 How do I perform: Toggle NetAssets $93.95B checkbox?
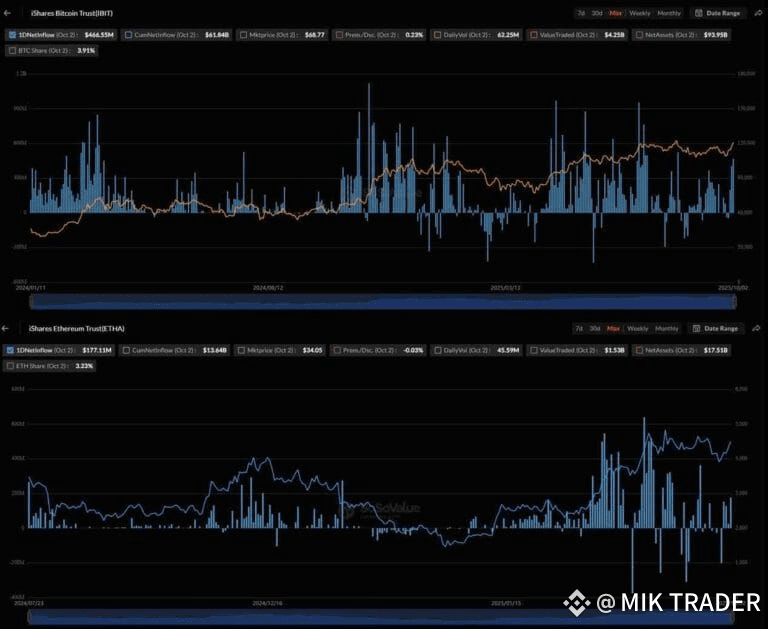point(639,35)
